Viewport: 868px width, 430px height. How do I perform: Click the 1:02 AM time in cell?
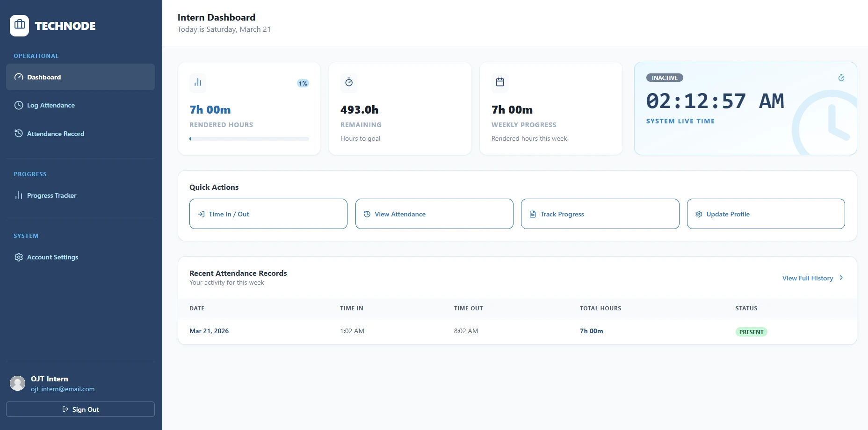tap(352, 331)
